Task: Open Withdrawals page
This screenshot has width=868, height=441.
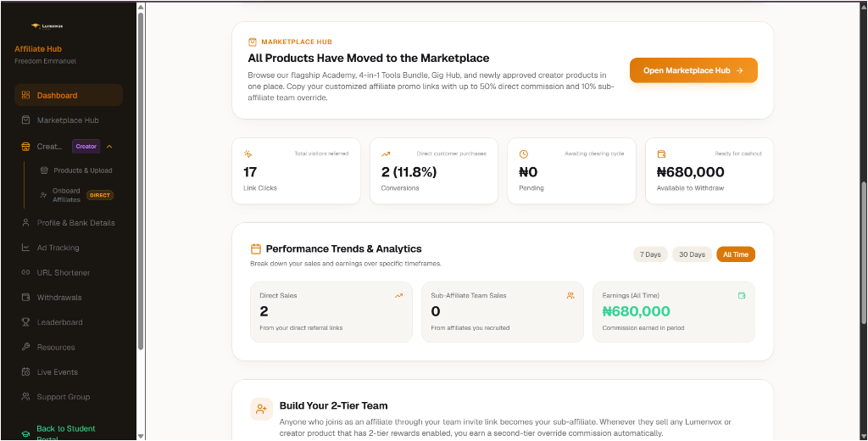Action: coord(69,298)
